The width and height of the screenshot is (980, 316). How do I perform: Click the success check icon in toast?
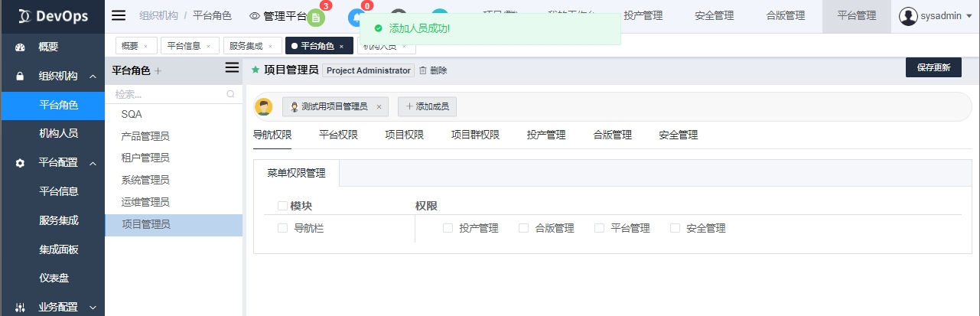coord(378,28)
